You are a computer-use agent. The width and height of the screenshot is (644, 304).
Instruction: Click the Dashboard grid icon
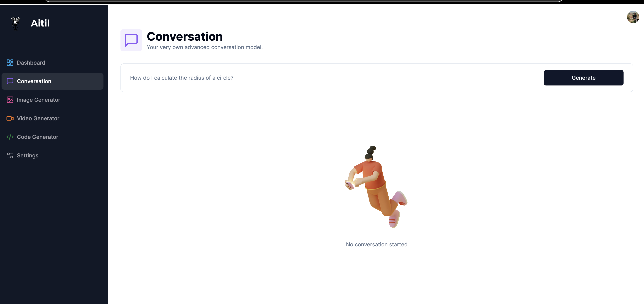pyautogui.click(x=10, y=63)
